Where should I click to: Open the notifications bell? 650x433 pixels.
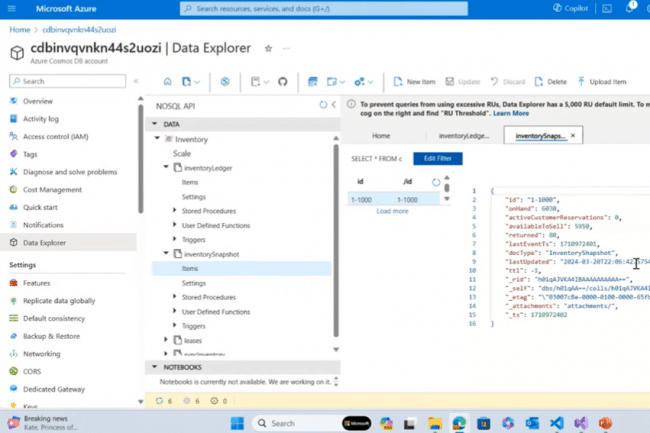[630, 8]
